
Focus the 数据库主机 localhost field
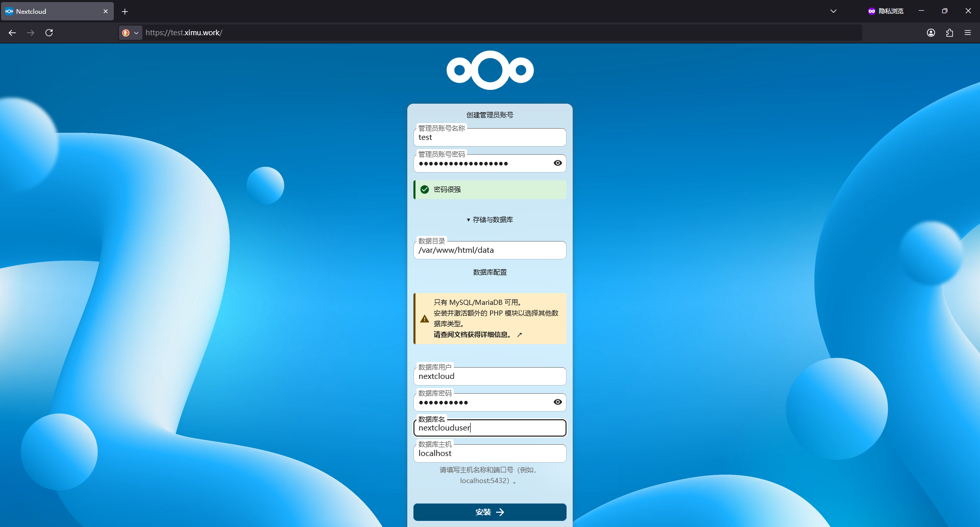[489, 453]
